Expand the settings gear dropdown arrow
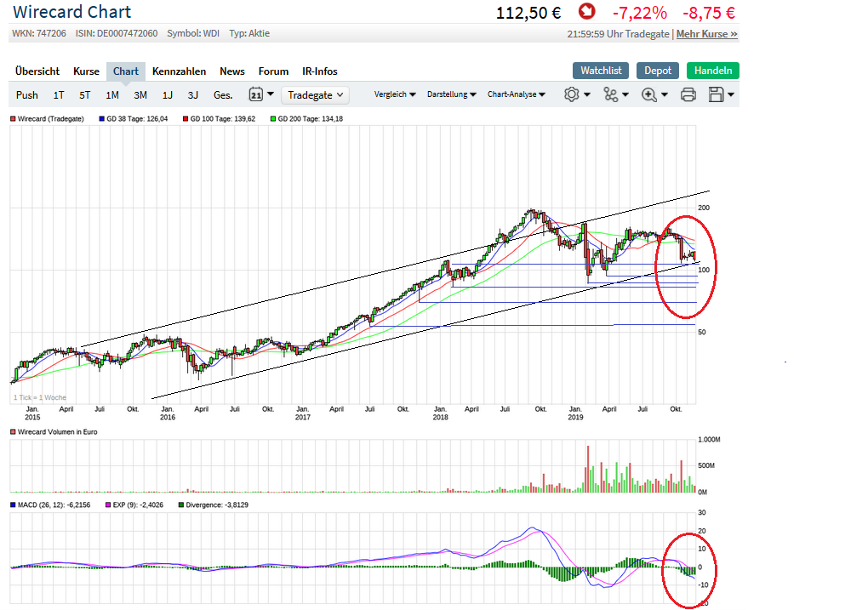The width and height of the screenshot is (868, 610). coord(587,94)
